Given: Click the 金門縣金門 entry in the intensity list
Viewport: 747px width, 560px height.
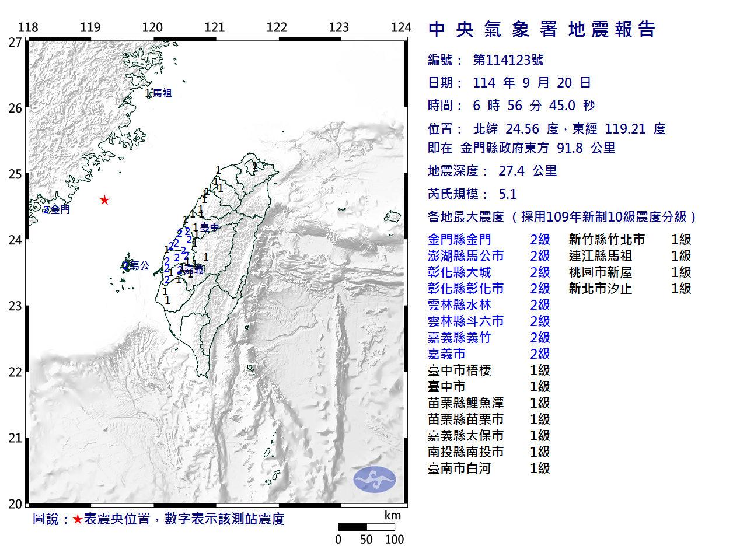Looking at the screenshot, I should (459, 240).
